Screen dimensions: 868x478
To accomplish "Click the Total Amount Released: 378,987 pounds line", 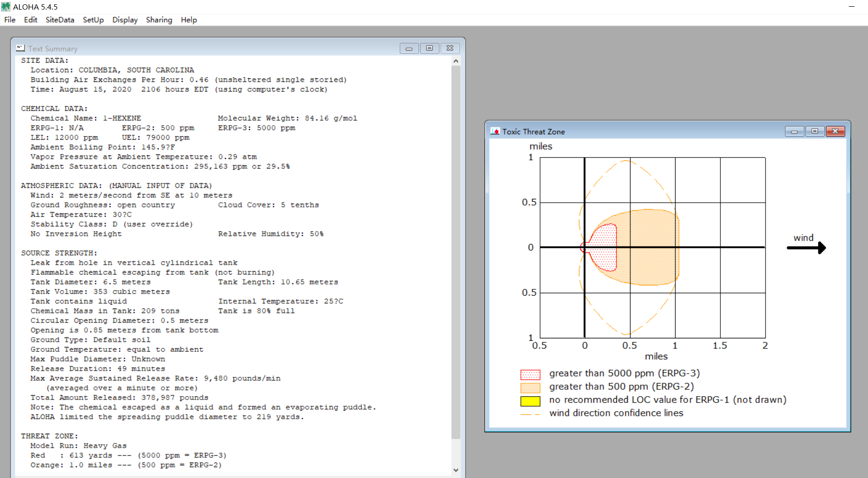I will [120, 398].
